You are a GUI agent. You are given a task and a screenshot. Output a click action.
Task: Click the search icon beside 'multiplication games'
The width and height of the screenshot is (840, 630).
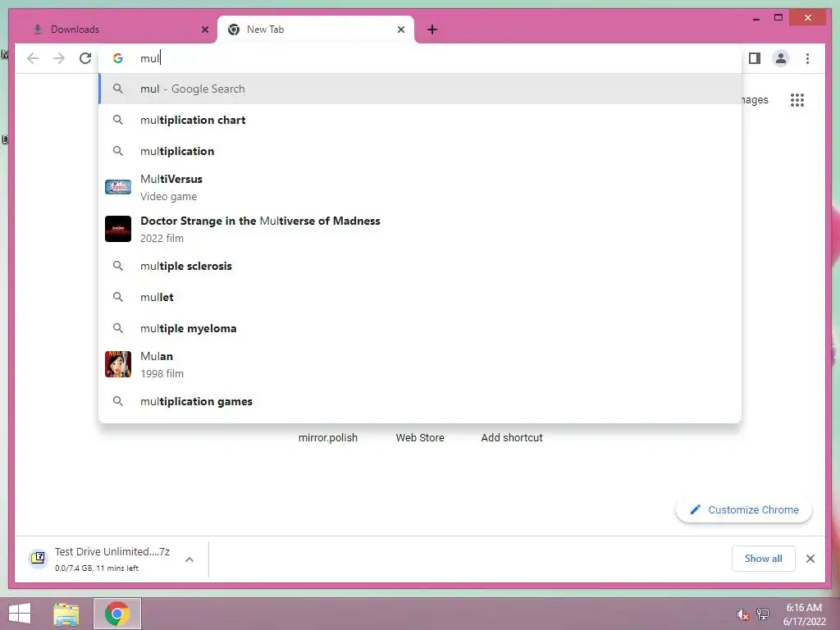click(118, 401)
